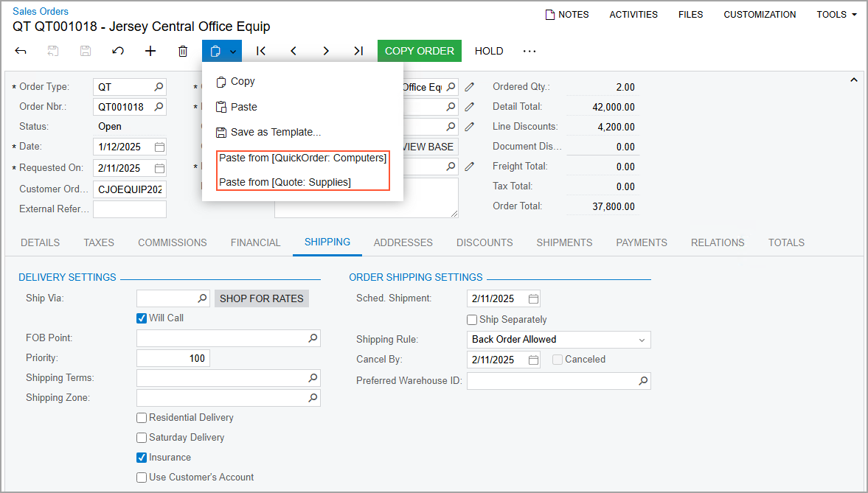Open the more actions ellipsis menu
Image resolution: width=868 pixels, height=493 pixels.
click(x=530, y=51)
